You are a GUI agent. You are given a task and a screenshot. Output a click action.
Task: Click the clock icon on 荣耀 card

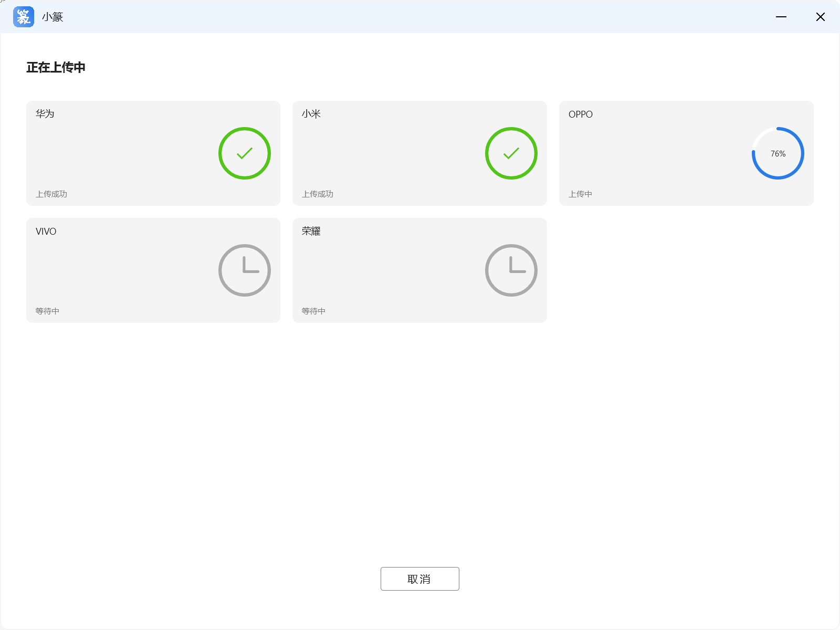511,270
